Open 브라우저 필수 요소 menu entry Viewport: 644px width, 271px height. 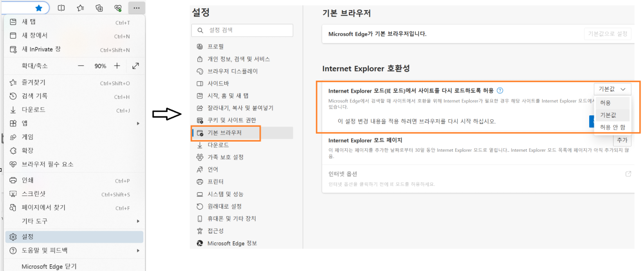[x=74, y=165]
